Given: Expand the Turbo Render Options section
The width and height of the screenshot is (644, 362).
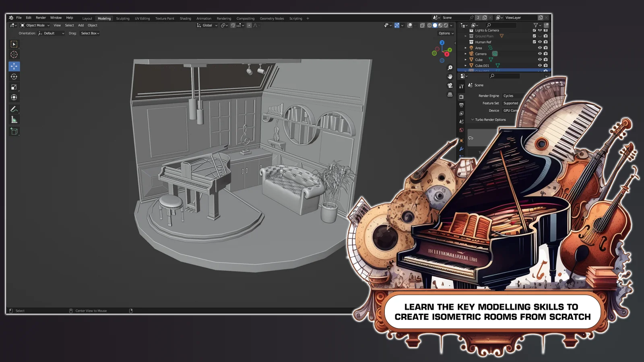Looking at the screenshot, I should 489,119.
